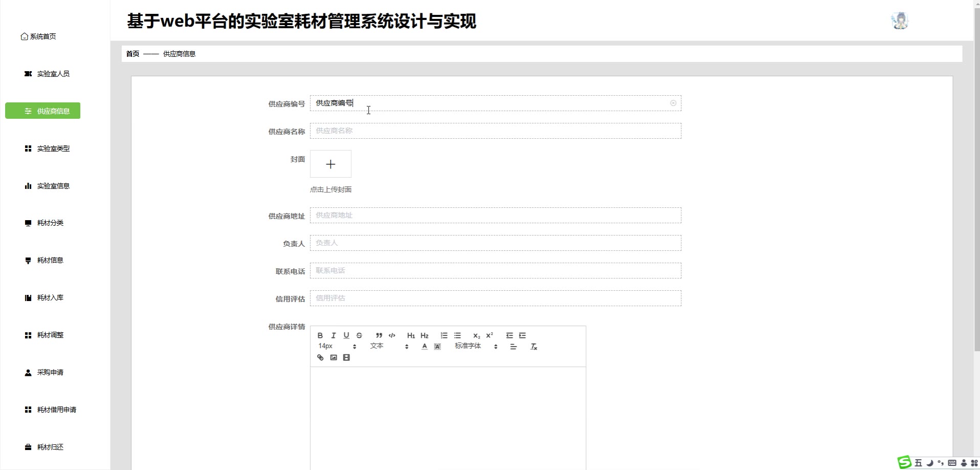This screenshot has width=980, height=470.
Task: Focus the 联系电话 input field
Action: pyautogui.click(x=495, y=270)
